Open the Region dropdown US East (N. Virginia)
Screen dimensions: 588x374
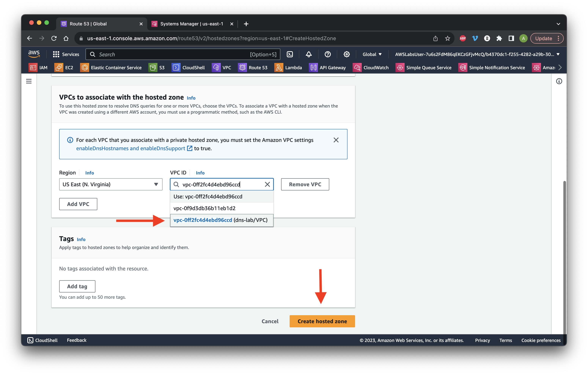click(111, 184)
